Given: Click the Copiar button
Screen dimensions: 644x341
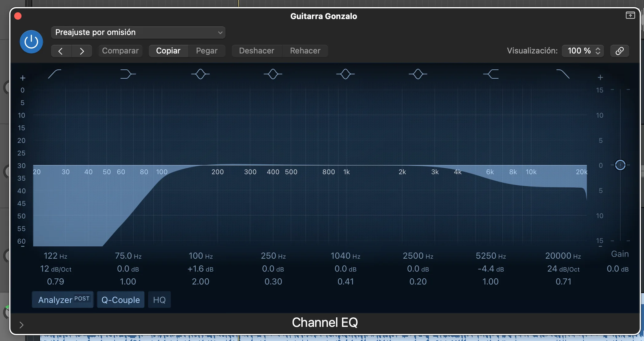Looking at the screenshot, I should [x=168, y=51].
